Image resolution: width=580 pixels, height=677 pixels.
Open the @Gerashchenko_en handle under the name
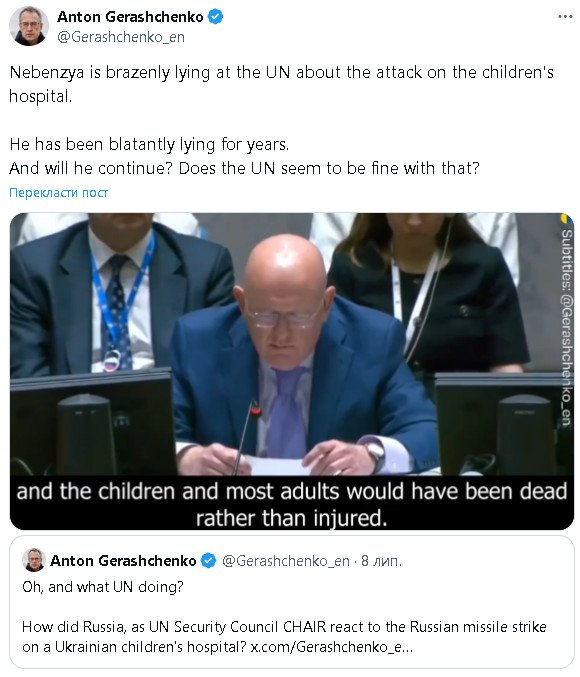pyautogui.click(x=121, y=37)
